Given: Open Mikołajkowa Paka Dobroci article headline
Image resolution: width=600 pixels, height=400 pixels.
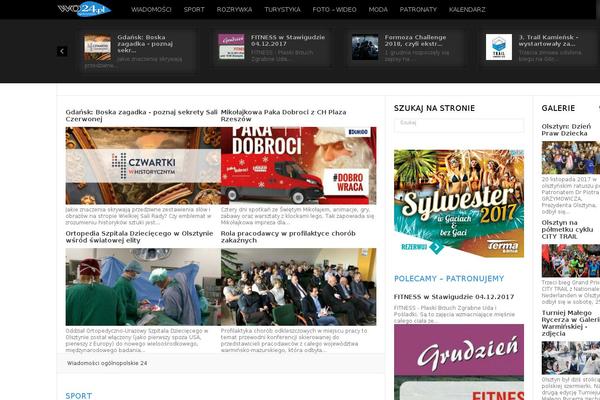Looking at the screenshot, I should click(284, 116).
